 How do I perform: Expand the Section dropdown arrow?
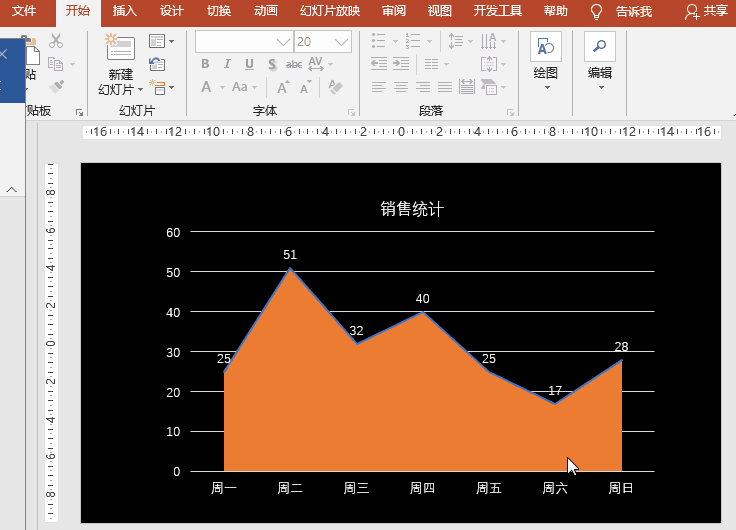[172, 87]
